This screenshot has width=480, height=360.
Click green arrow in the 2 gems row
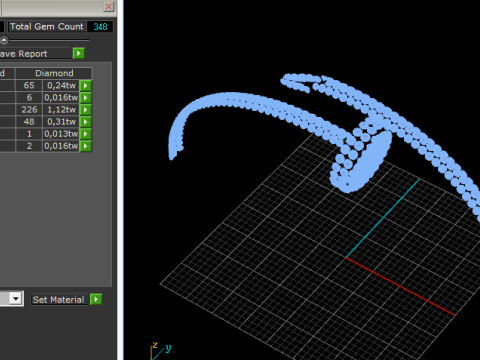86,146
